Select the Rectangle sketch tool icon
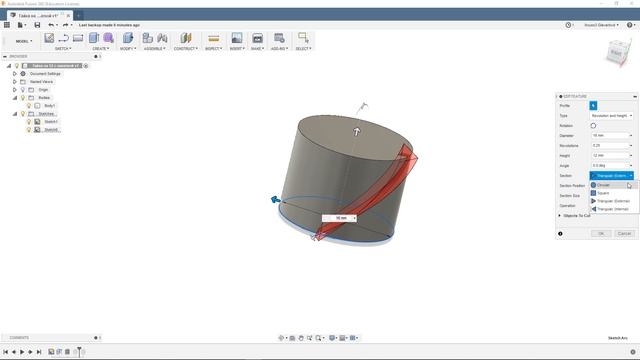The height and width of the screenshot is (360, 640). click(x=78, y=38)
